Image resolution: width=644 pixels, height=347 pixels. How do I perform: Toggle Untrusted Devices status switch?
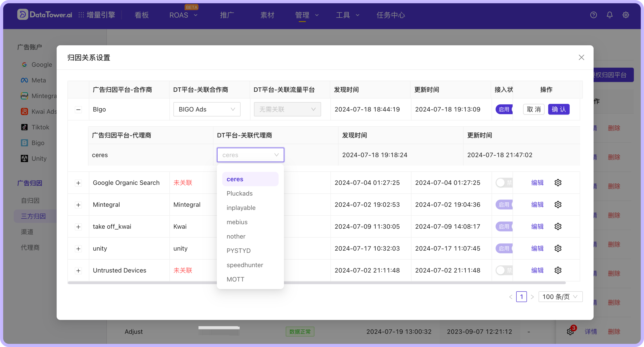[504, 270]
